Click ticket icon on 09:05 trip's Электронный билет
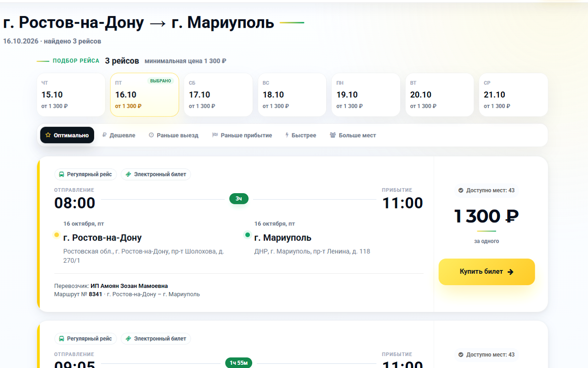This screenshot has height=368, width=588. 128,339
